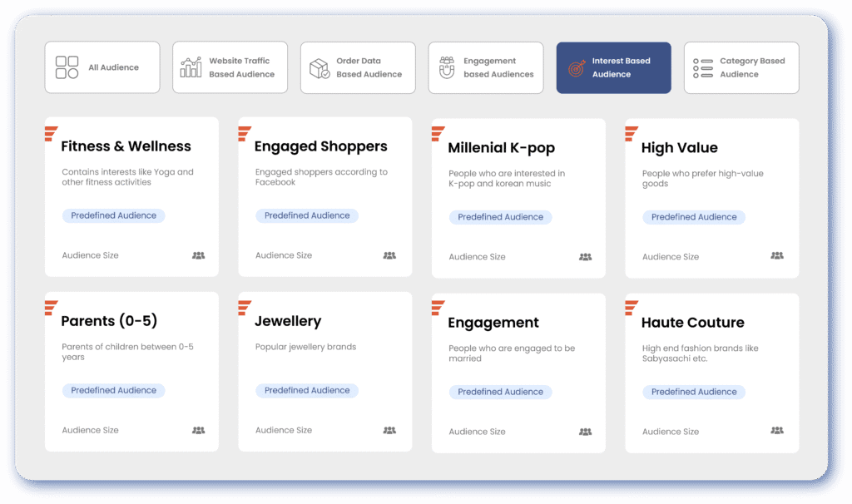Click the Interest Based target icon
Viewport: 852px width, 504px height.
(x=576, y=68)
